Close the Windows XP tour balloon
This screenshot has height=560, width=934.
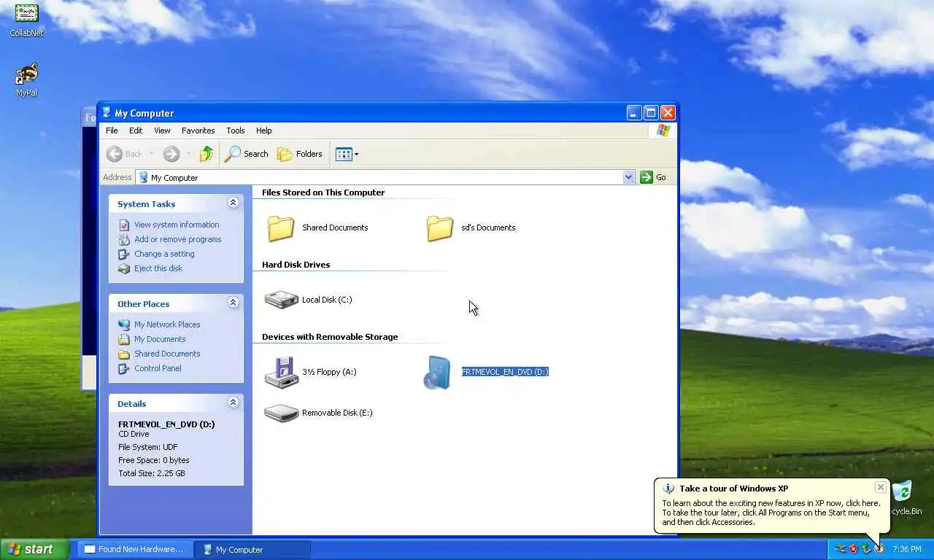click(x=881, y=487)
